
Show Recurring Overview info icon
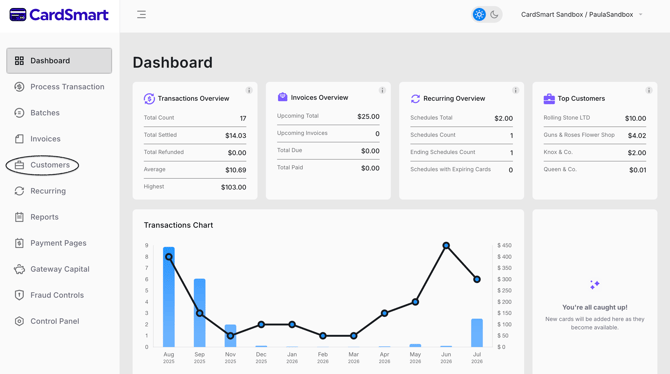click(515, 90)
